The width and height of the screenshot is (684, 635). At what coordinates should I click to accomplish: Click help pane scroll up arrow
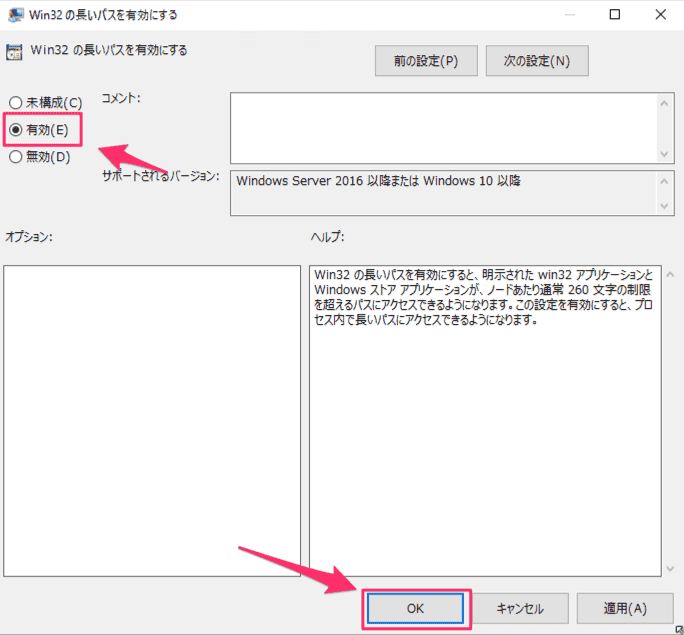670,274
